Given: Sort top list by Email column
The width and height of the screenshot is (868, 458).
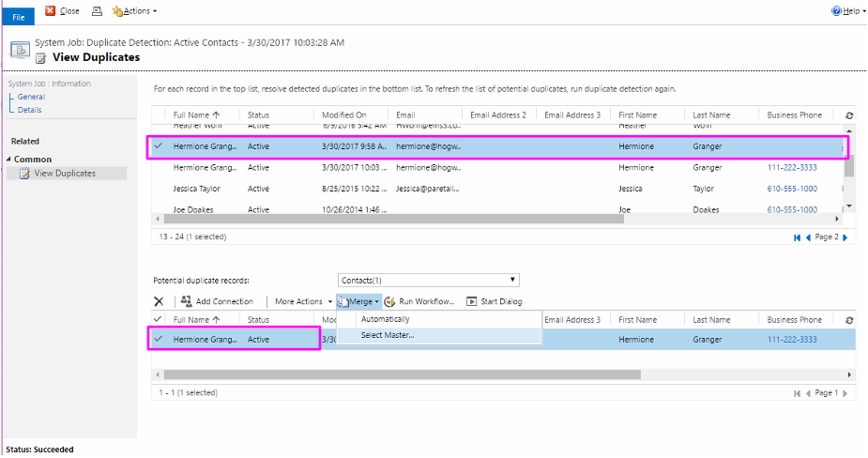Looking at the screenshot, I should click(405, 114).
